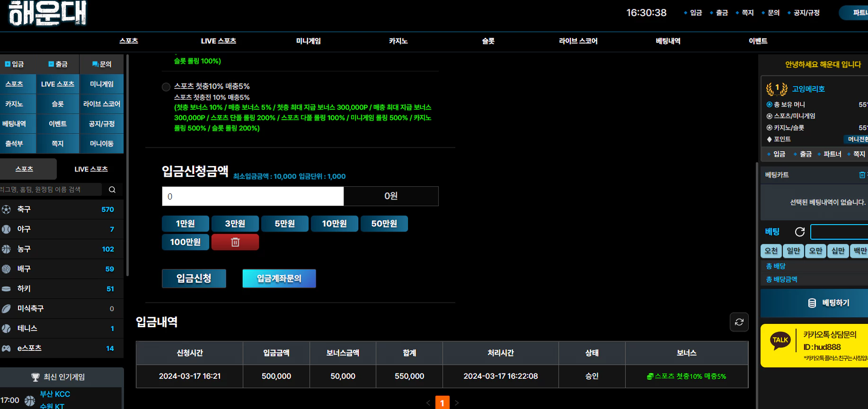This screenshot has width=868, height=409.
Task: Open the 슬롯 main navigation menu
Action: click(x=488, y=41)
